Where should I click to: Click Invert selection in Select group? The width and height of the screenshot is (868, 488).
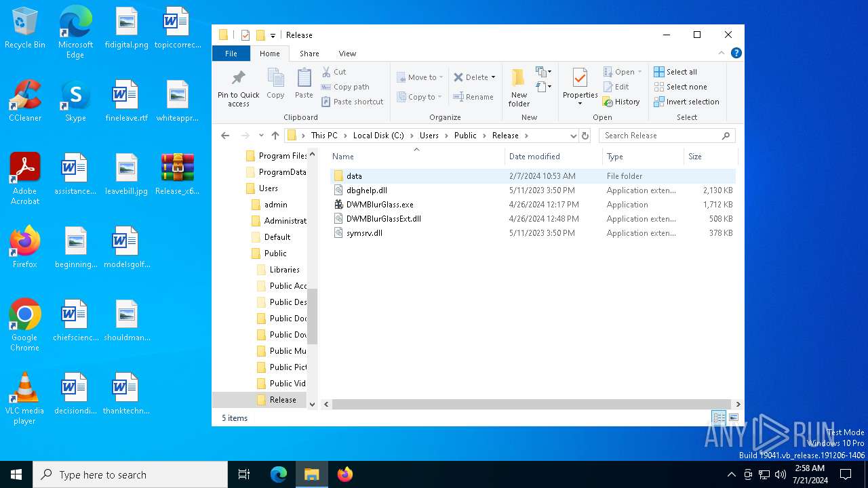[x=686, y=102]
